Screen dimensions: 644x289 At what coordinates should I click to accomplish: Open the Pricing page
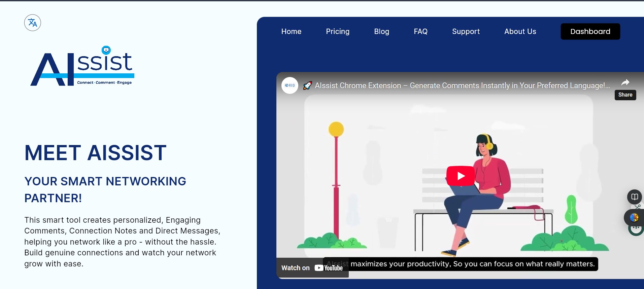(338, 31)
